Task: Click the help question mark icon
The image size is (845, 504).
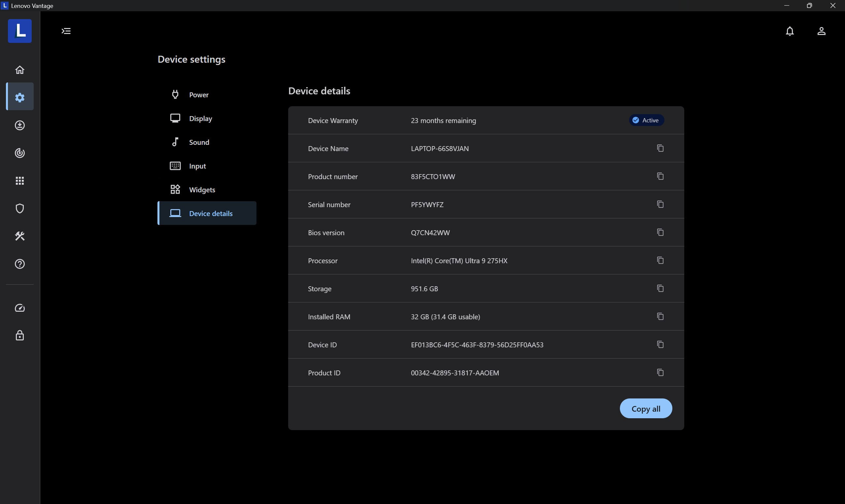Action: [20, 264]
